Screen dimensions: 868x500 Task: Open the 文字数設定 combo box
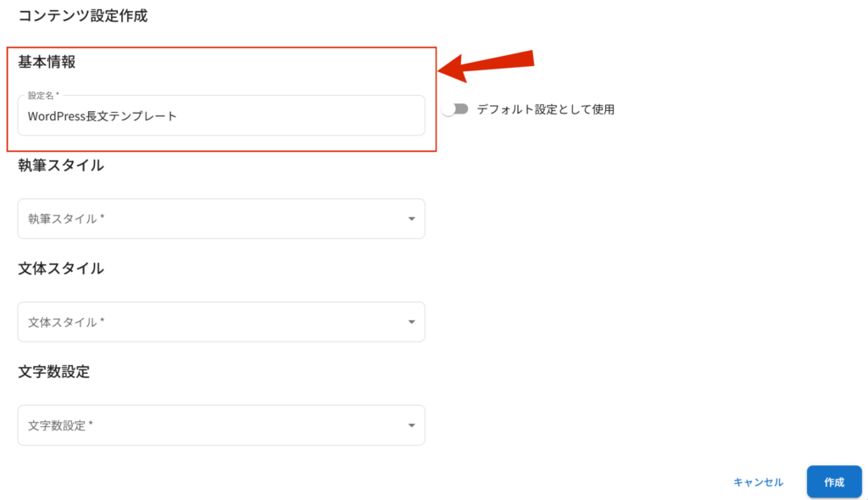(221, 425)
